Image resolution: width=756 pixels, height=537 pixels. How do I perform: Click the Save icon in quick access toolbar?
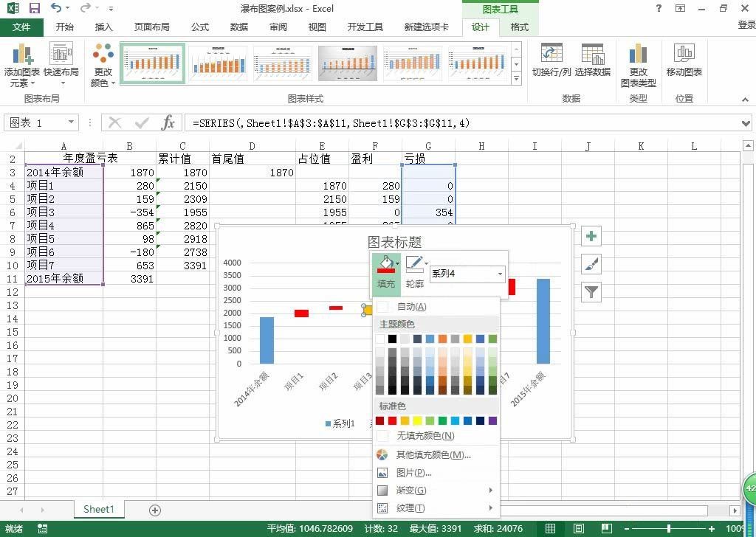click(34, 8)
